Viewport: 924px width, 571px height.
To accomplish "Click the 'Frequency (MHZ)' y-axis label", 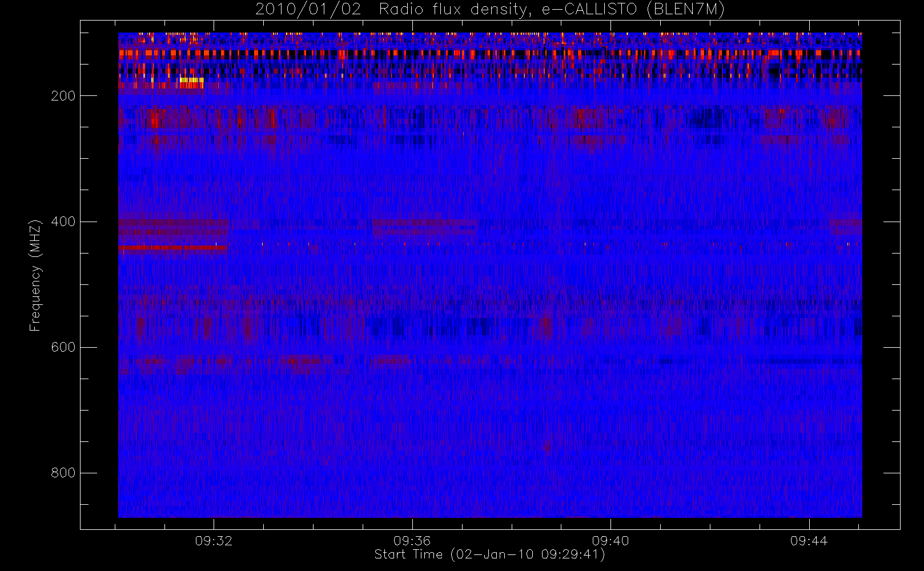I will pyautogui.click(x=35, y=275).
